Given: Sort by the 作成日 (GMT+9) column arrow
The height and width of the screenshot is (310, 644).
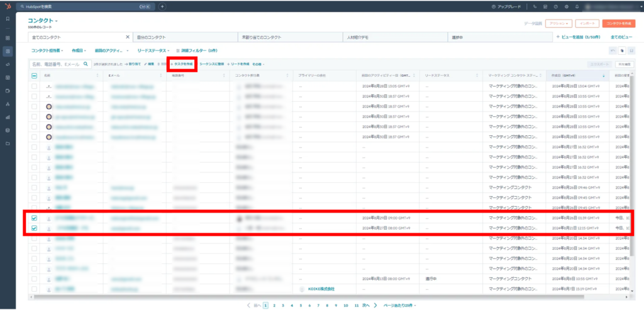Looking at the screenshot, I should [x=603, y=75].
